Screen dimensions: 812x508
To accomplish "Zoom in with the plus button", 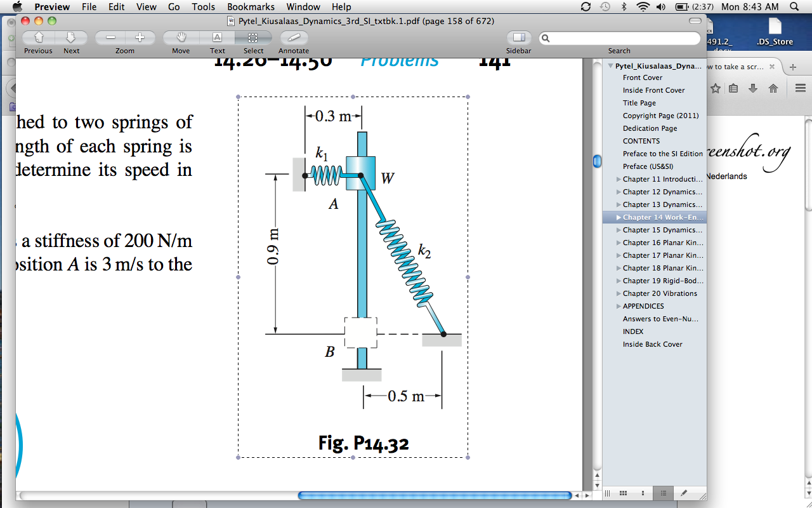I will click(140, 37).
